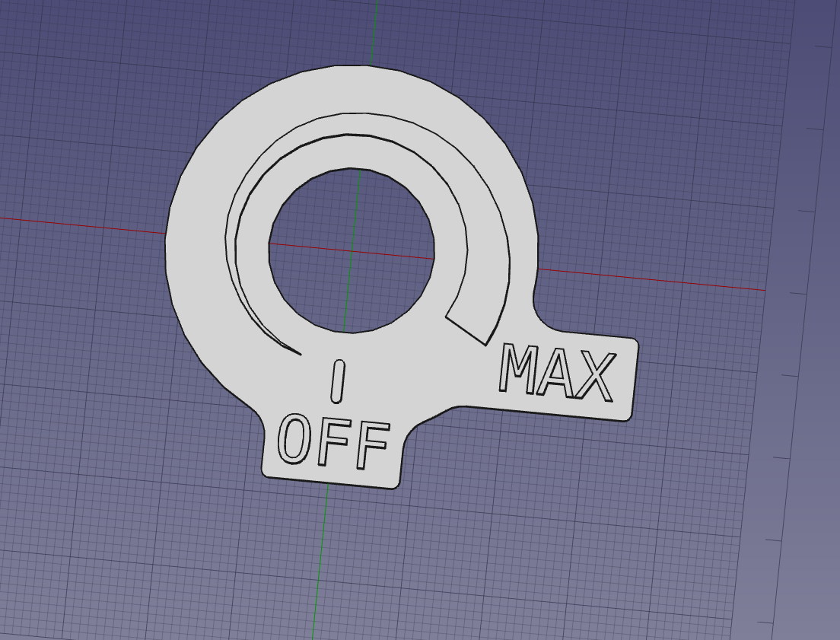This screenshot has height=640, width=840.
Task: Click the bottom-left corner of the OFF tab
Action: point(266,475)
